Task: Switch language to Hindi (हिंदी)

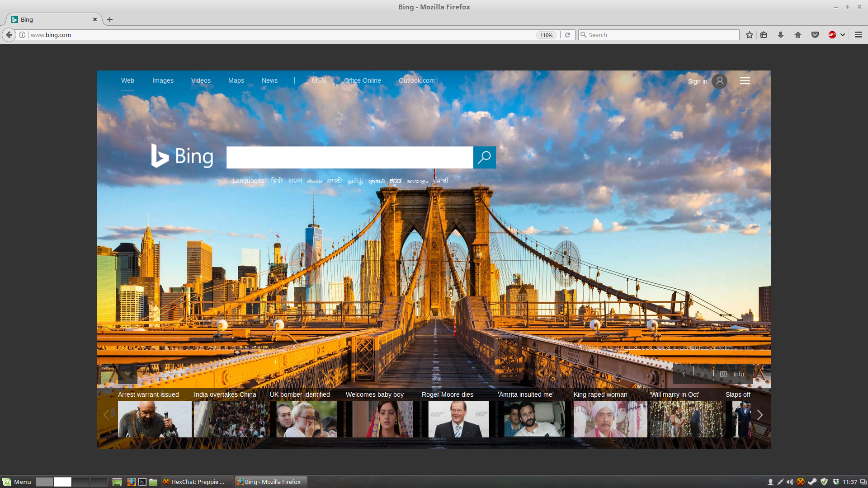Action: [x=277, y=181]
